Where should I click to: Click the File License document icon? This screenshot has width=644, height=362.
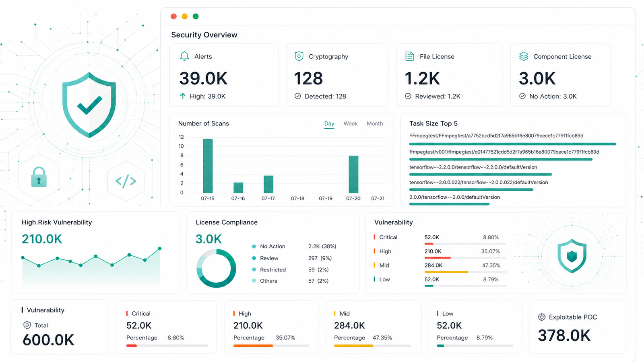[409, 56]
